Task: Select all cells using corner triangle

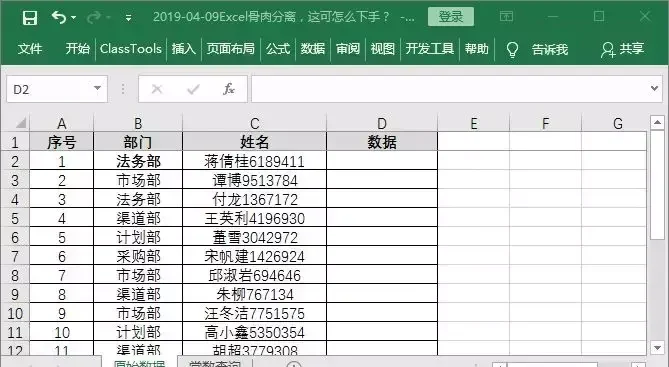Action: pyautogui.click(x=20, y=123)
